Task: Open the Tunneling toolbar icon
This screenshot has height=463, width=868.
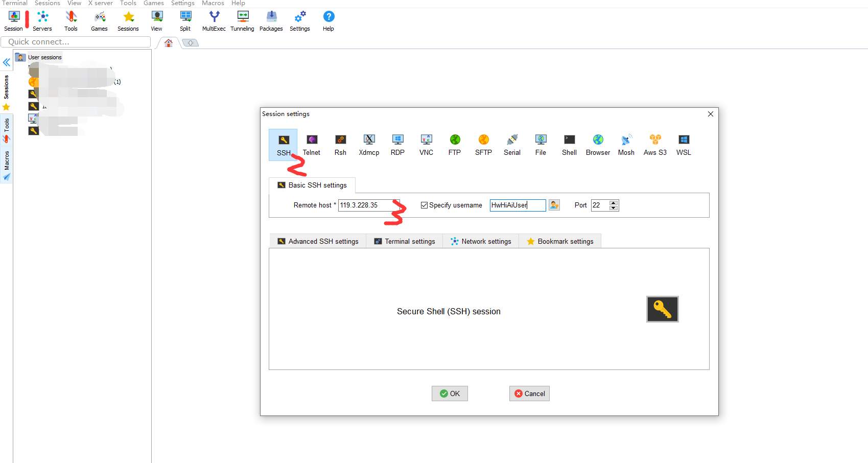Action: point(243,21)
